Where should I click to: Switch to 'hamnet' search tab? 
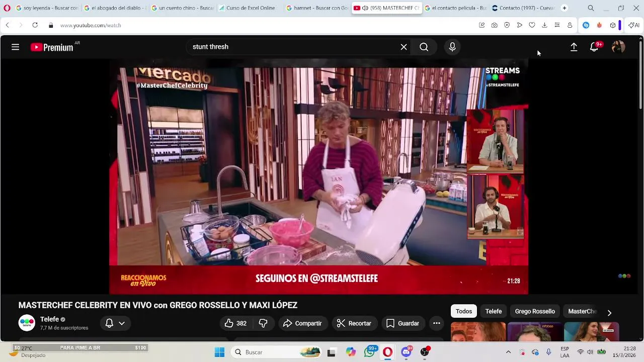(x=317, y=8)
